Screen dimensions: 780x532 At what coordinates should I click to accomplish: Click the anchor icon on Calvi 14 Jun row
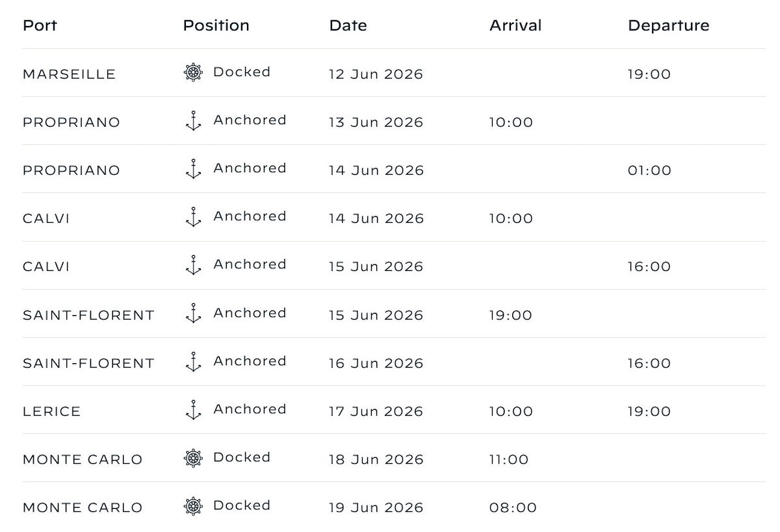[193, 217]
